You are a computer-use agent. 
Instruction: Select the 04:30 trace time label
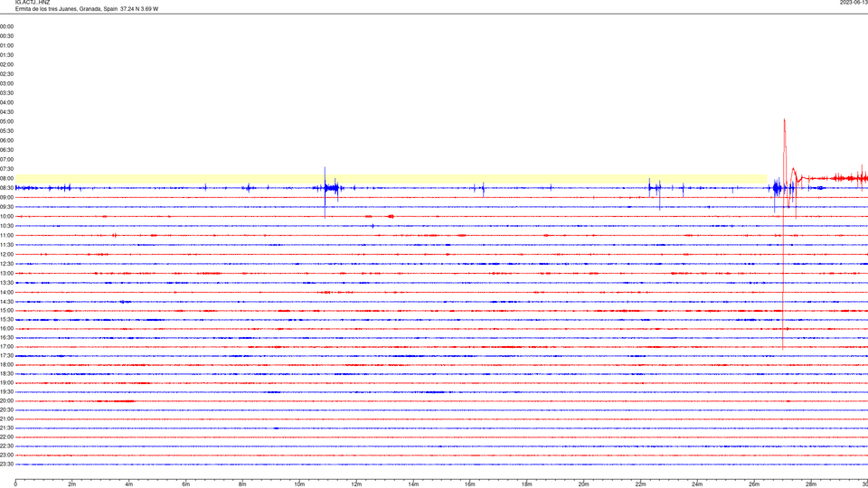(6, 112)
